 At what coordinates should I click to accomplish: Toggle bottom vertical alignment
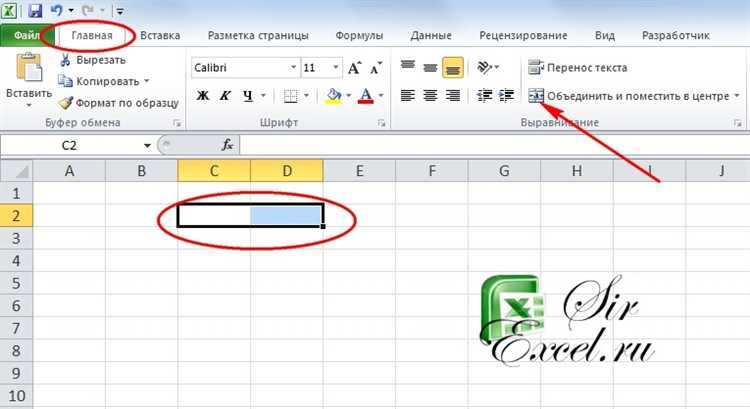click(x=452, y=67)
